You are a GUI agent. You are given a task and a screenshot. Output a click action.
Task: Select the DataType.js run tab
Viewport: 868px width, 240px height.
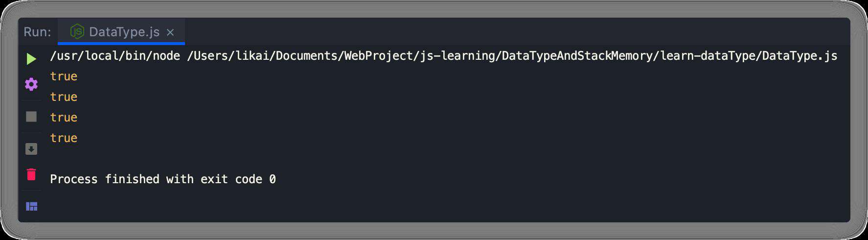(121, 32)
